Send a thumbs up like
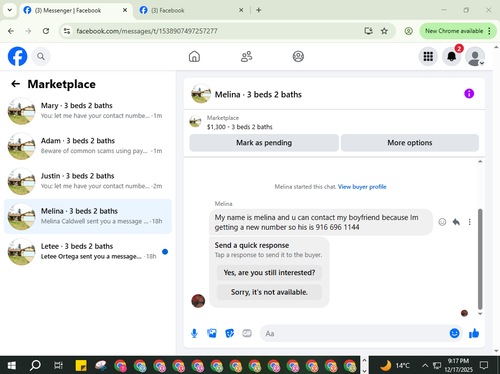The image size is (500, 374). (474, 333)
